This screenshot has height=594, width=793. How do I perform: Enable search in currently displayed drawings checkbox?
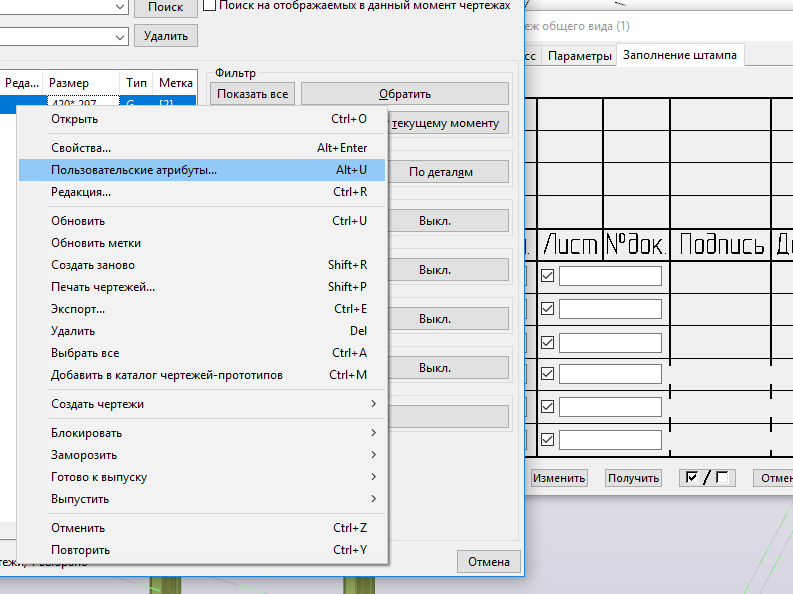click(209, 5)
